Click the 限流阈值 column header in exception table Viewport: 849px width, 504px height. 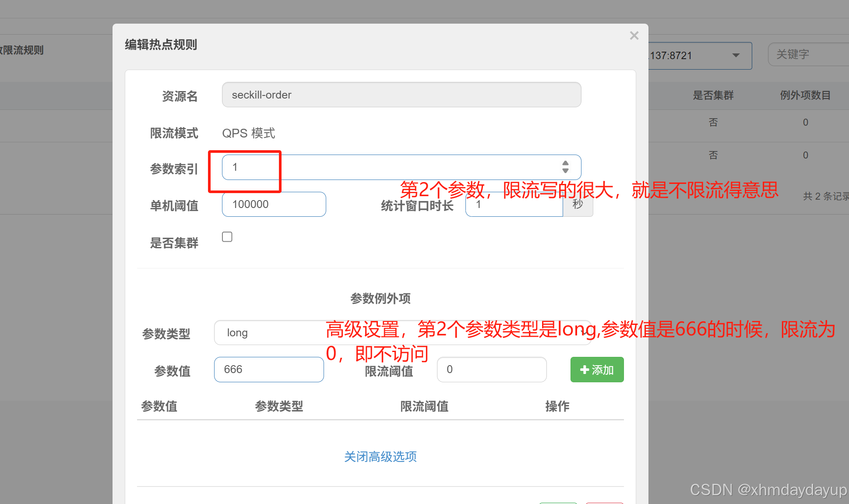click(424, 406)
